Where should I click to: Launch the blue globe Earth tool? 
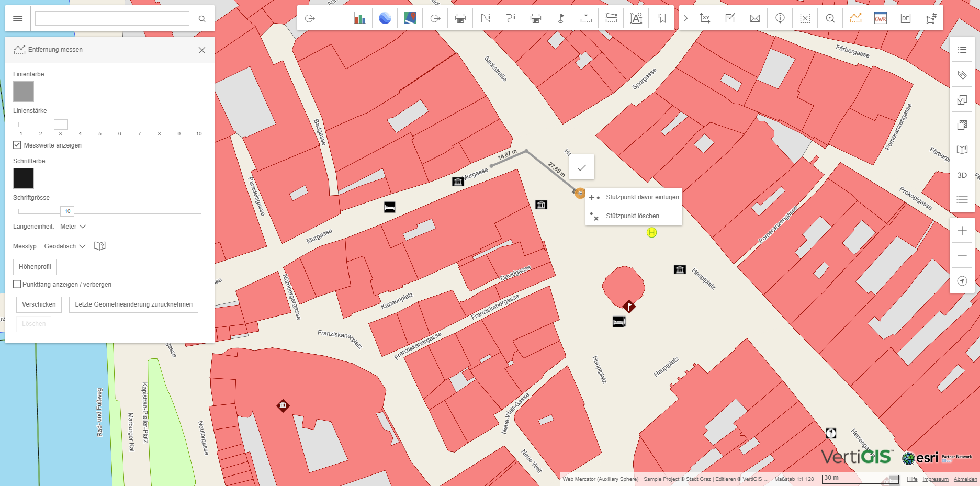[x=385, y=18]
